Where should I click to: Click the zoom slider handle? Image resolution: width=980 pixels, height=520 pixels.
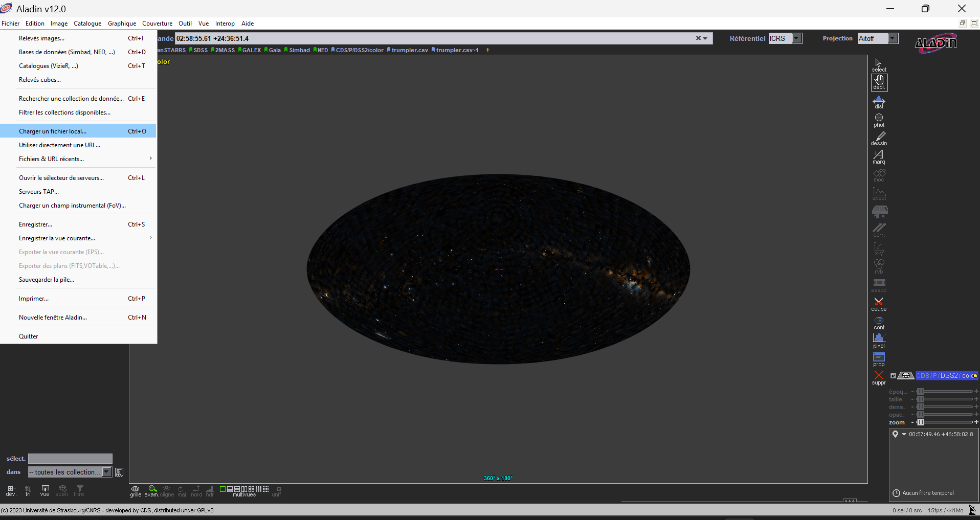click(921, 422)
